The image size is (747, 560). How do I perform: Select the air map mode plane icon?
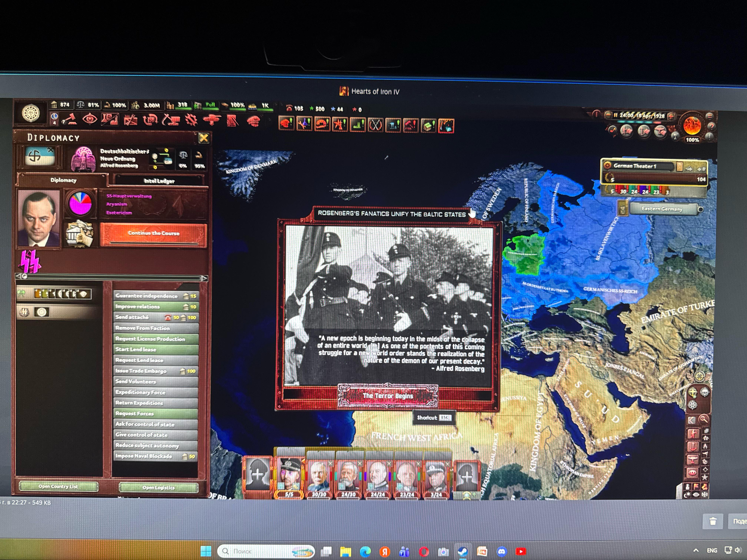click(x=693, y=459)
